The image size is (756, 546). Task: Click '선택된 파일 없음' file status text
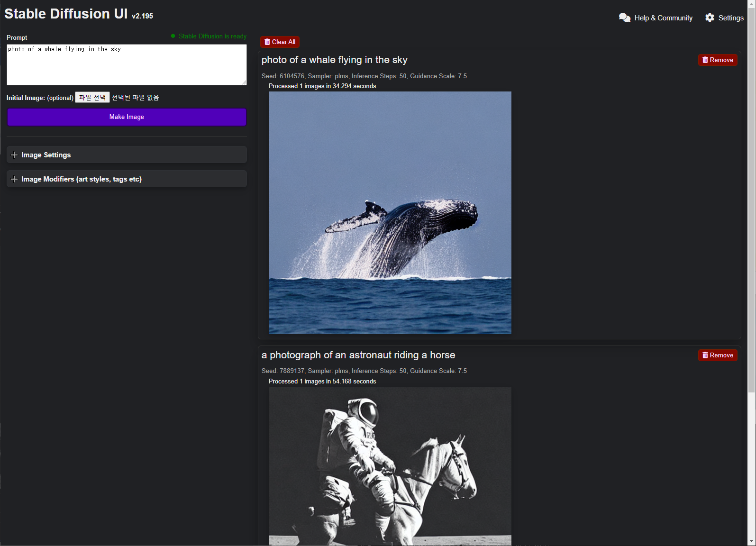click(136, 97)
